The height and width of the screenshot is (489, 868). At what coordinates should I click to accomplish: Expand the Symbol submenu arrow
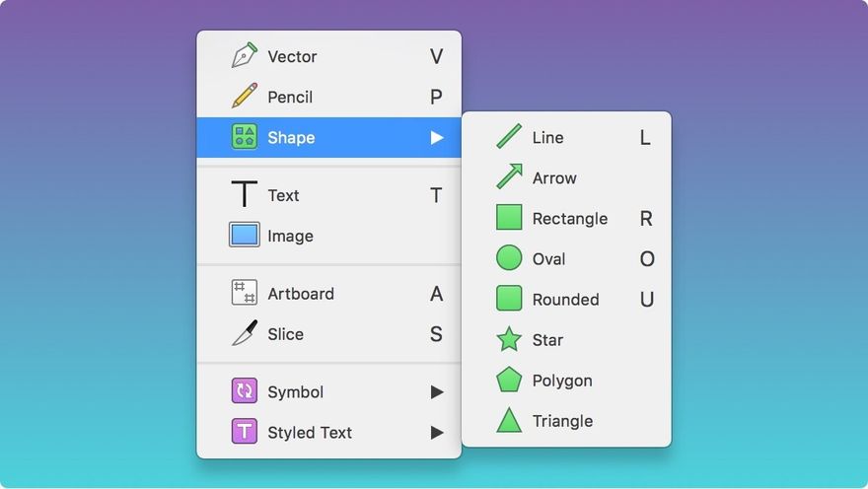tap(437, 391)
